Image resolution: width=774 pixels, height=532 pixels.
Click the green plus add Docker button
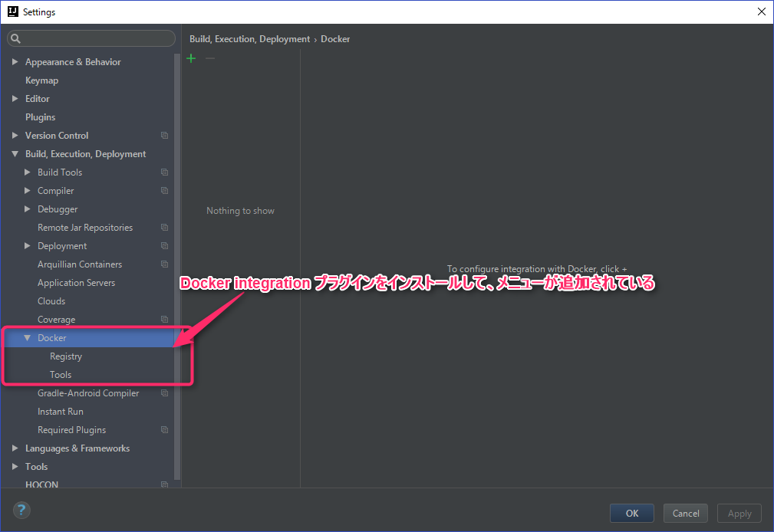[x=191, y=58]
